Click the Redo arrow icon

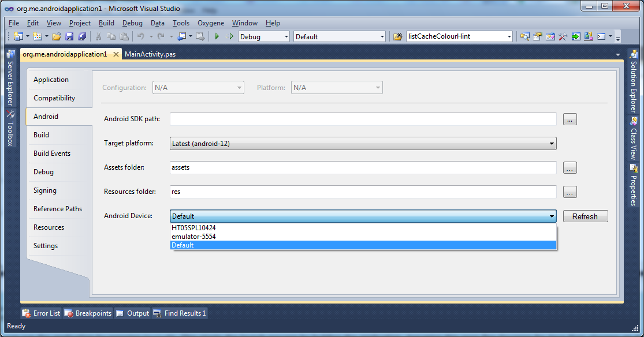pyautogui.click(x=161, y=36)
